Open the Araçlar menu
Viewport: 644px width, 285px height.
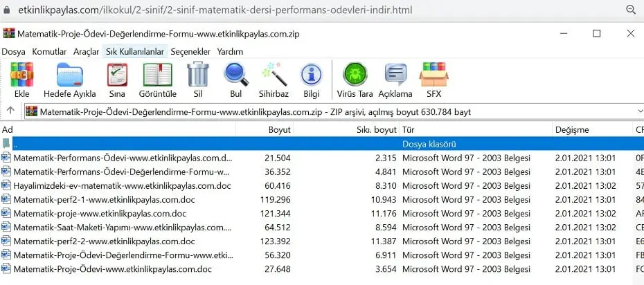87,52
